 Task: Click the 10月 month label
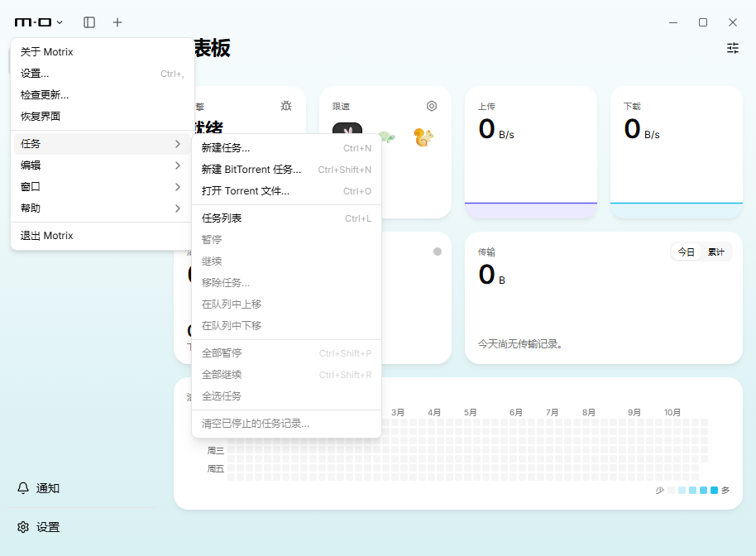click(x=672, y=412)
